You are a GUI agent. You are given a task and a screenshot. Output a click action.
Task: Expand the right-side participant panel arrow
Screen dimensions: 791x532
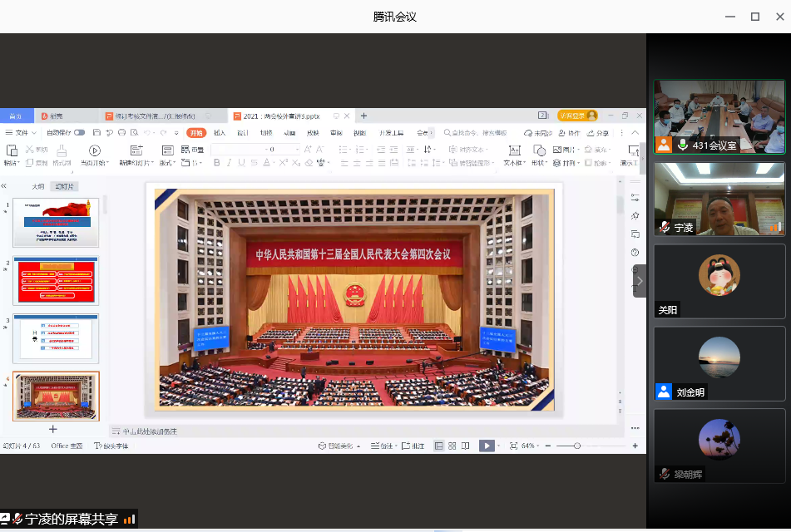tap(640, 281)
